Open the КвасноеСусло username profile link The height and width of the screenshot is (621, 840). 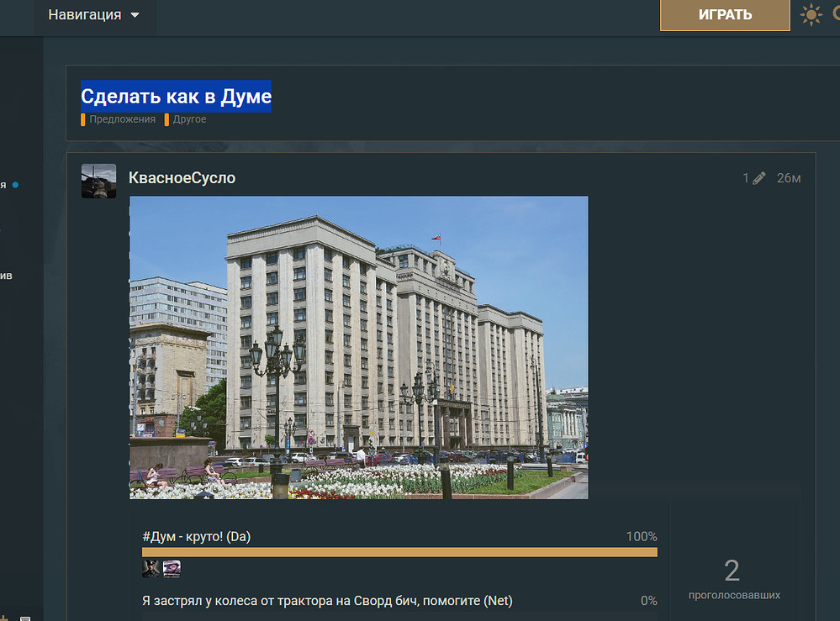pyautogui.click(x=182, y=178)
